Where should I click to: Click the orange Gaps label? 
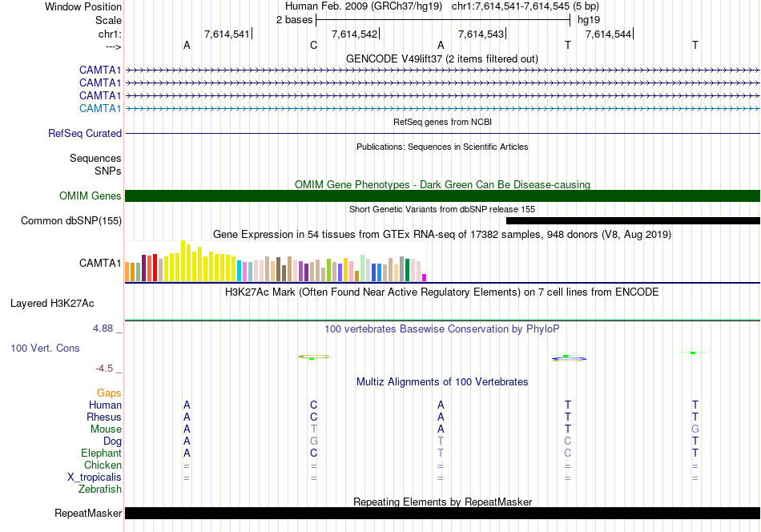point(109,393)
